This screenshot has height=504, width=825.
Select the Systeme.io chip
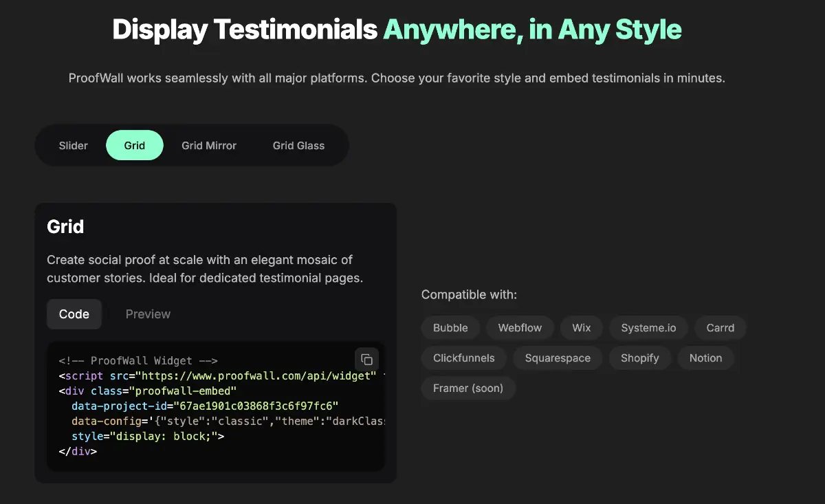point(648,328)
